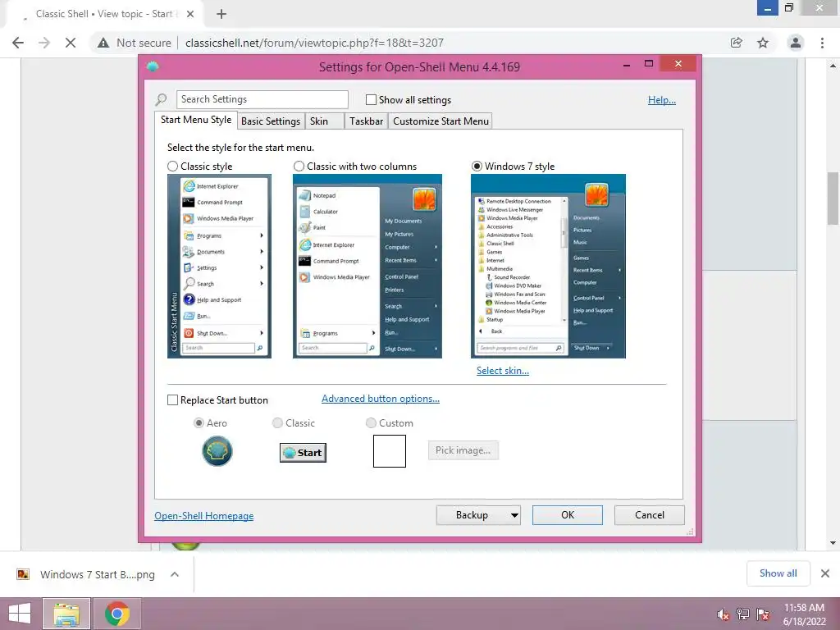Go back with browser back arrow
This screenshot has width=840, height=630.
pos(18,43)
